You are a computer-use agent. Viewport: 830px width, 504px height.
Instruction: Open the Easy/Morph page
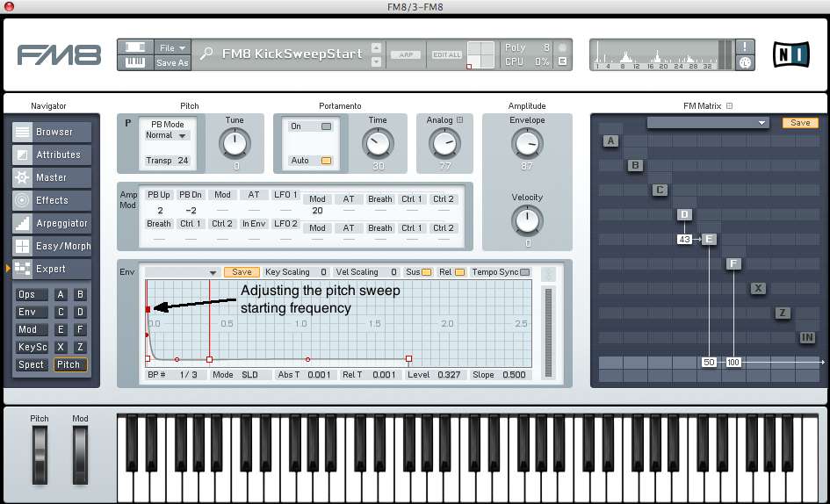coord(52,246)
